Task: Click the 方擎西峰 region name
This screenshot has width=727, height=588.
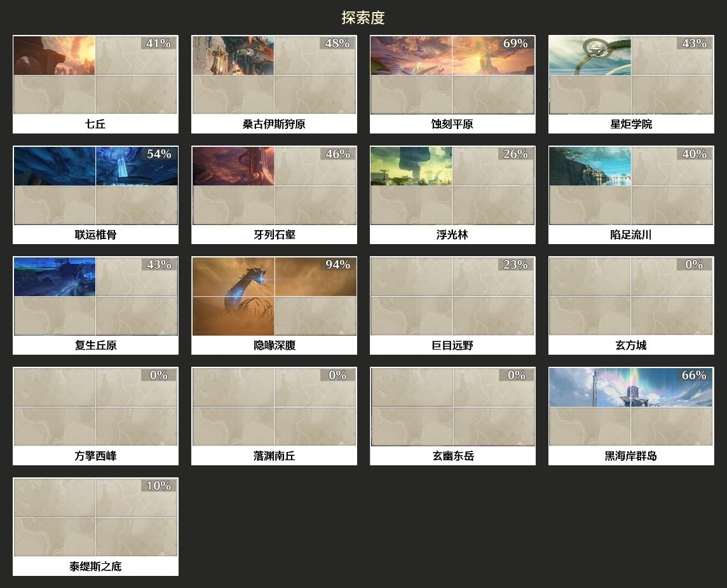Action: pyautogui.click(x=95, y=456)
